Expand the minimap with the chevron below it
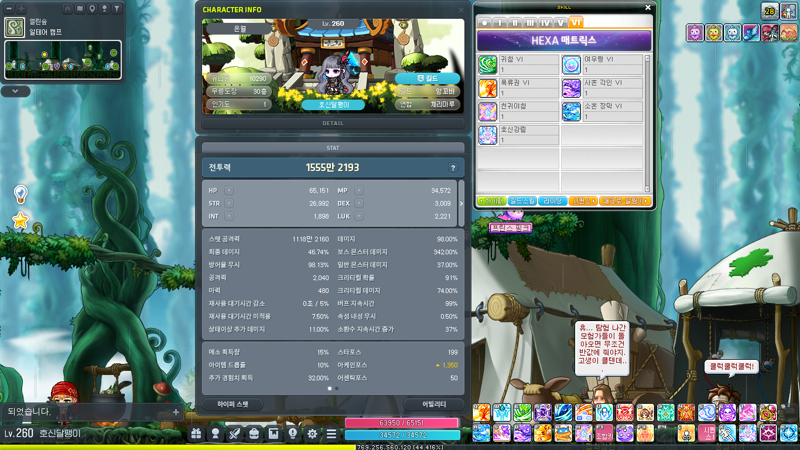This screenshot has height=450, width=800. pyautogui.click(x=15, y=91)
